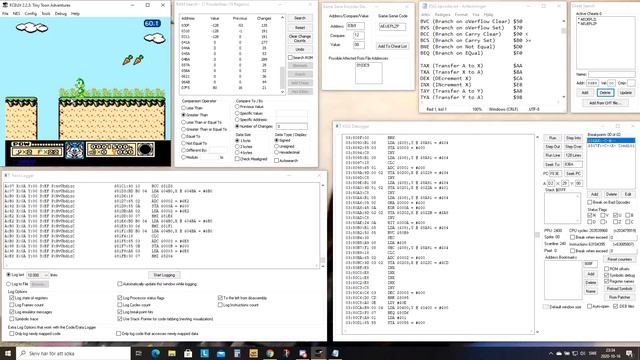Open Mail app from taskbar
The image size is (640, 360).
[221, 353]
